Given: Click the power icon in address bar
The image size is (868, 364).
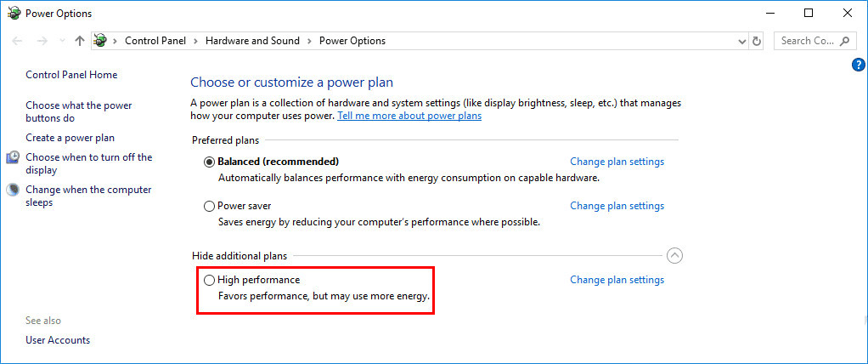Looking at the screenshot, I should 100,41.
